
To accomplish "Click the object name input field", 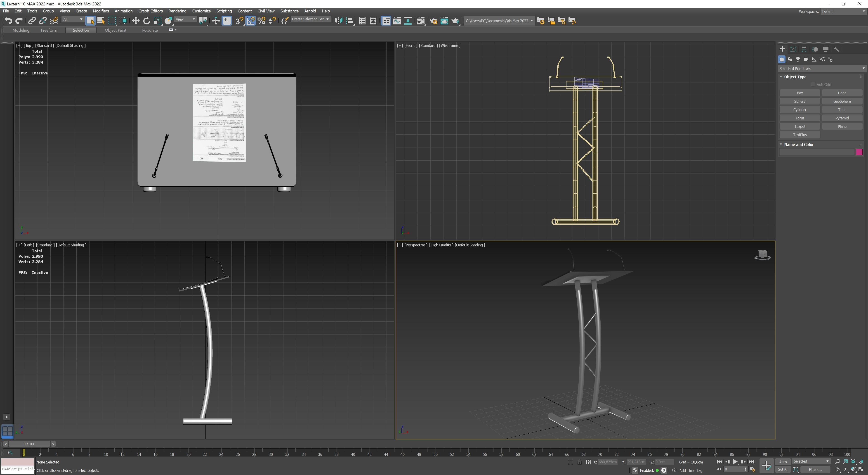I will click(817, 152).
